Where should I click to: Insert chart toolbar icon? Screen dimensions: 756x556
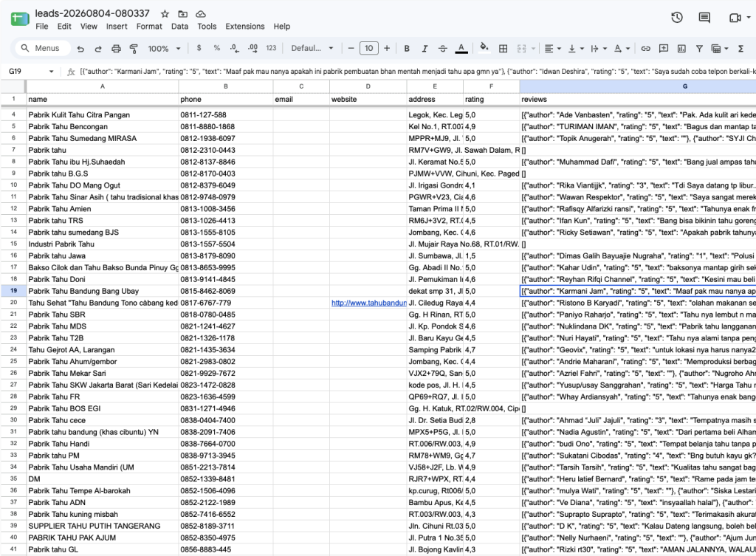click(681, 48)
